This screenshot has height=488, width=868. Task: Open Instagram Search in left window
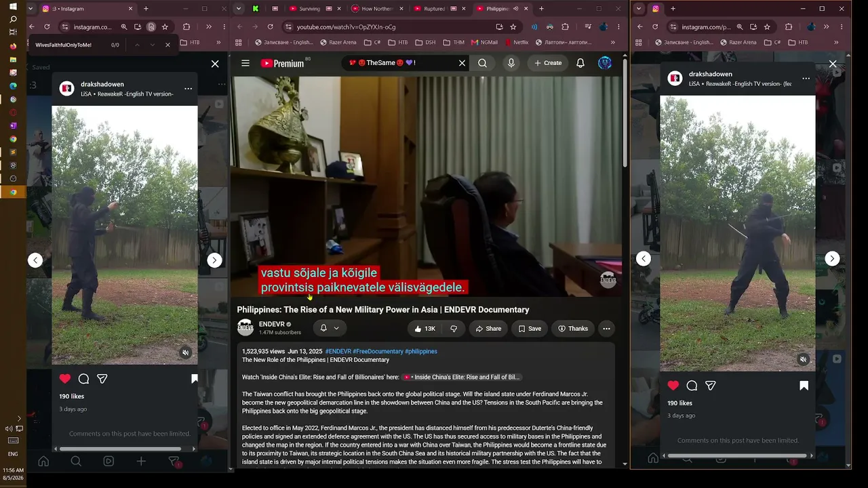[76, 462]
